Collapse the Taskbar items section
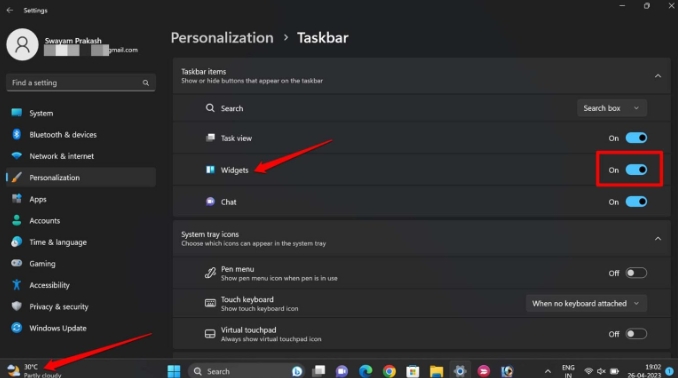The width and height of the screenshot is (678, 378). (x=658, y=76)
